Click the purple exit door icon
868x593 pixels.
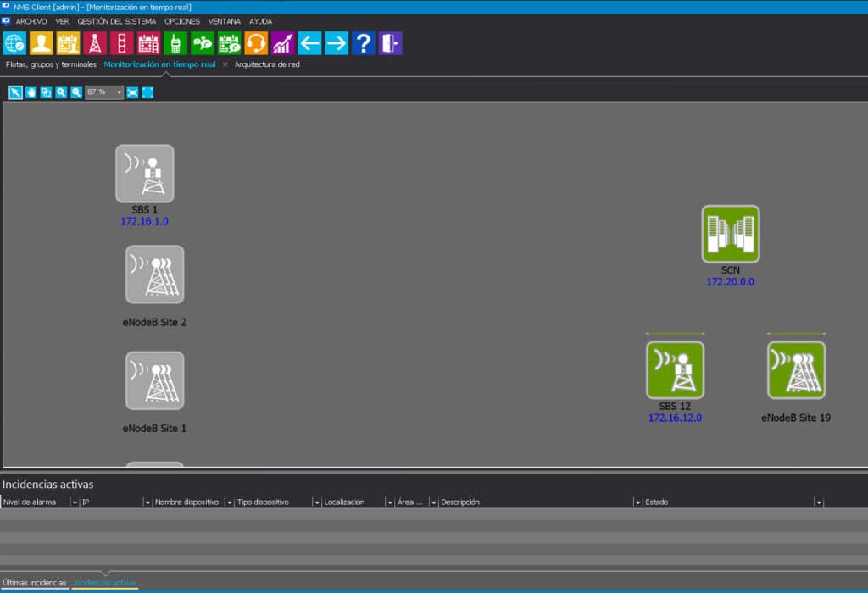click(390, 43)
